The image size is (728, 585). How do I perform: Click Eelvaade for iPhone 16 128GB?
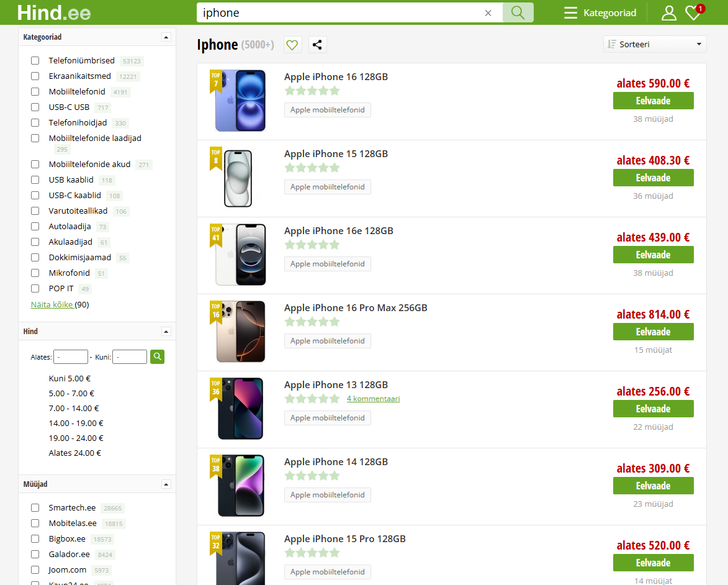[x=654, y=101]
